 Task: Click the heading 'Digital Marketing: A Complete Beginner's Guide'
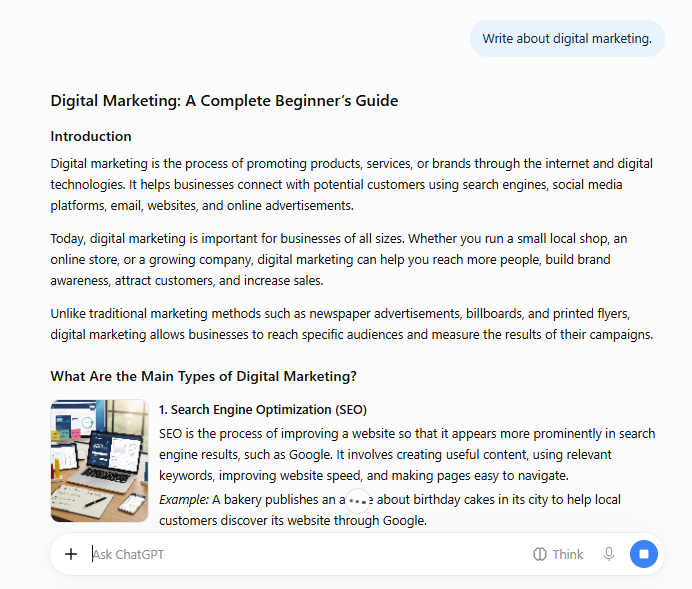[x=224, y=101]
